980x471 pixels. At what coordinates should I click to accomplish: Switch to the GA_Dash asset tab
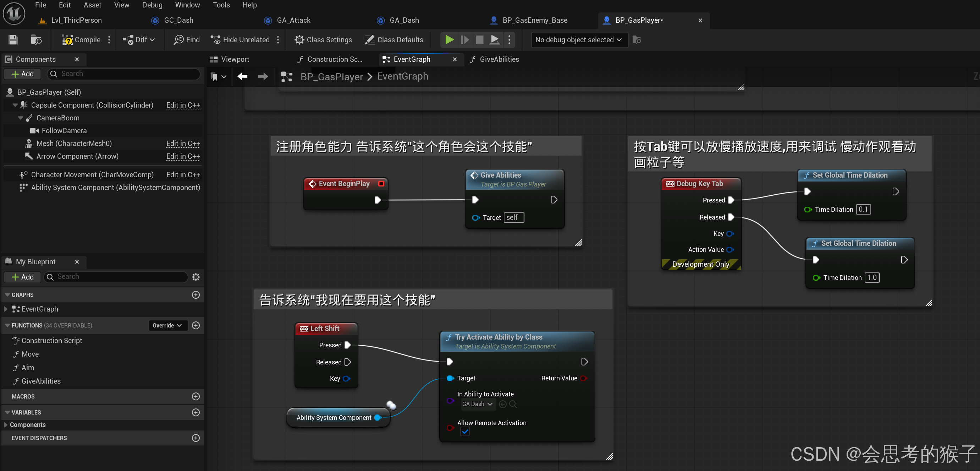tap(404, 20)
